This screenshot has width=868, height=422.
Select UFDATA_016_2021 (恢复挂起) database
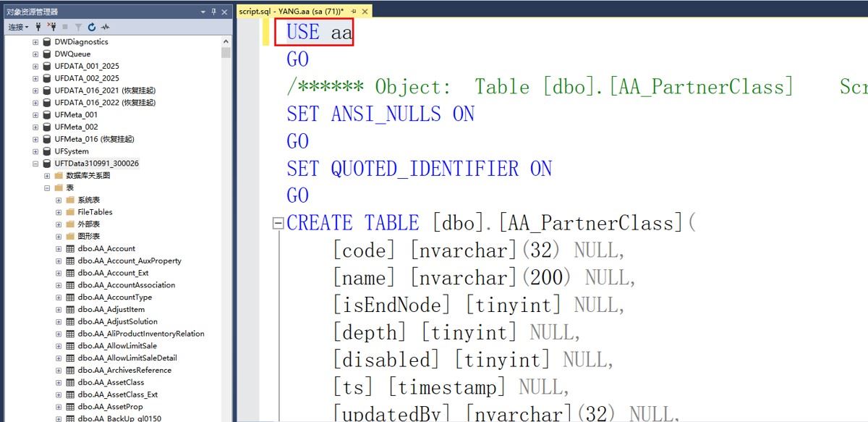pos(105,90)
